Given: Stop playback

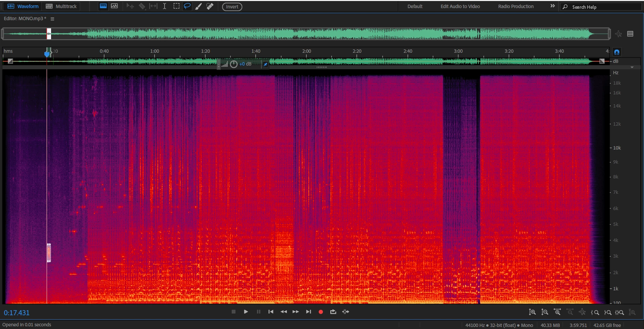Looking at the screenshot, I should (234, 312).
